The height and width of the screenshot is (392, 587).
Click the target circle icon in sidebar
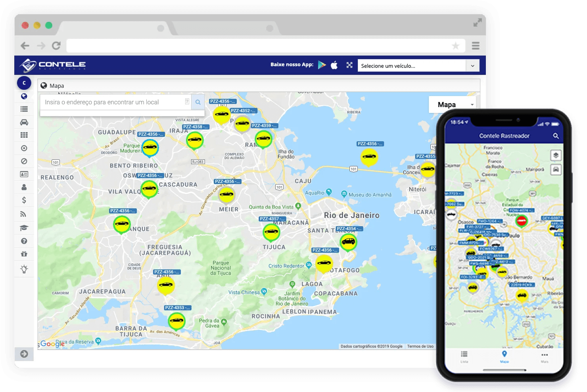(x=24, y=148)
